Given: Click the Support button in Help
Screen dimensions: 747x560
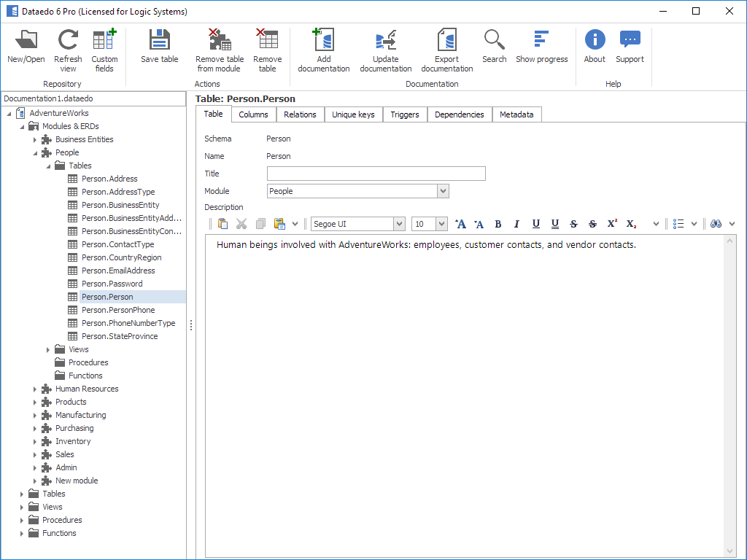Looking at the screenshot, I should (630, 47).
